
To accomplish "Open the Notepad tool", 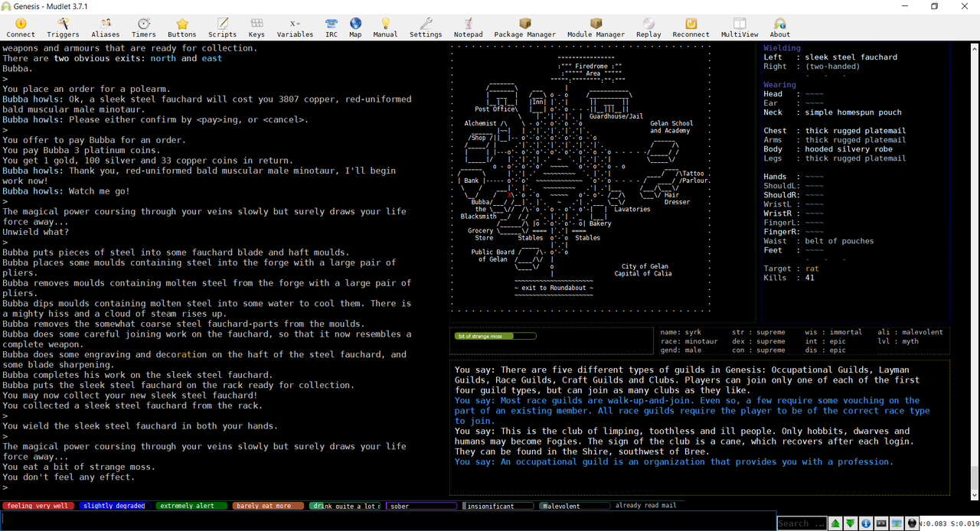I will tap(468, 28).
